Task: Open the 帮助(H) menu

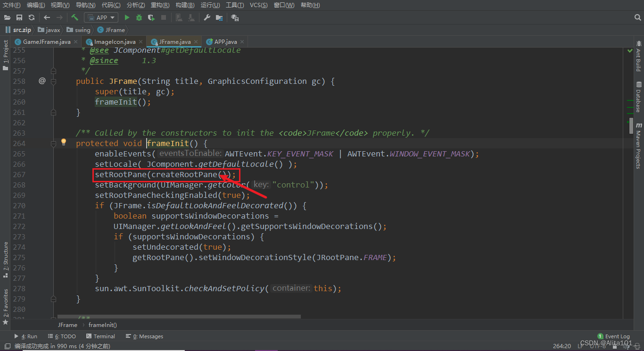Action: tap(310, 5)
